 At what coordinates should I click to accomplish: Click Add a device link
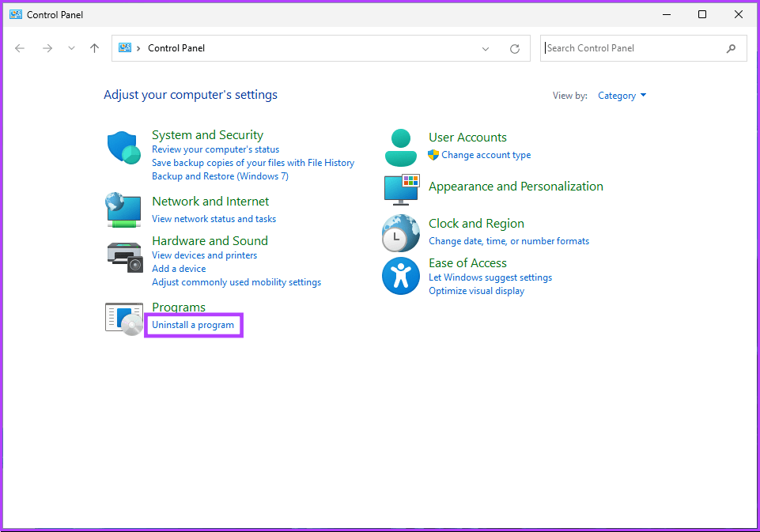click(x=179, y=269)
